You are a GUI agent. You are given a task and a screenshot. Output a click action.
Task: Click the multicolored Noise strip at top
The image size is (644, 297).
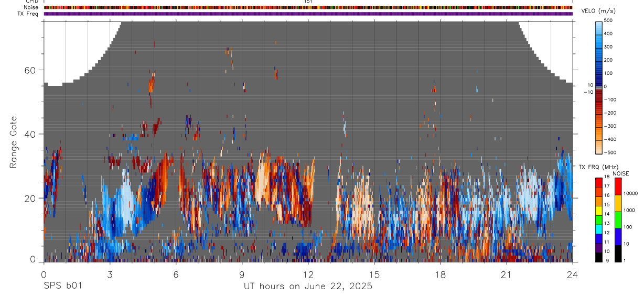pos(308,7)
